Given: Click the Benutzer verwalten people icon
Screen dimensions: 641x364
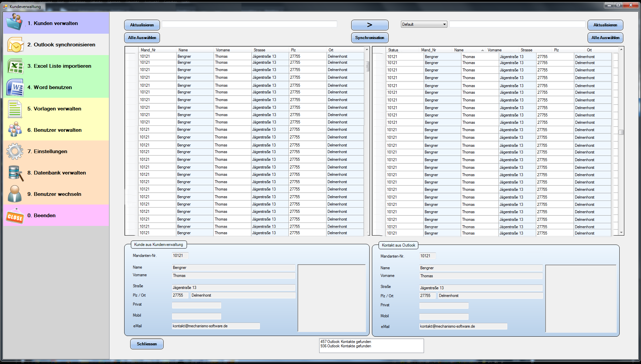Looking at the screenshot, I should click(15, 129).
